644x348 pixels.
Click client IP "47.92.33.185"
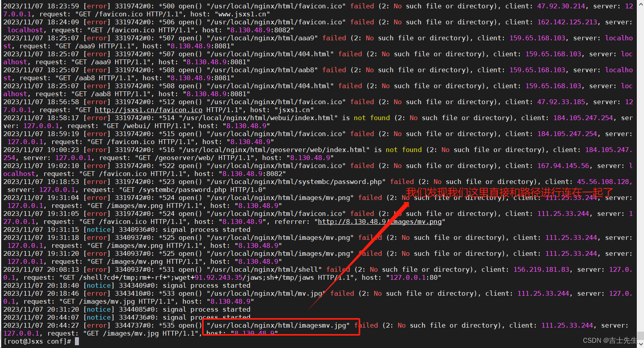[x=561, y=102]
